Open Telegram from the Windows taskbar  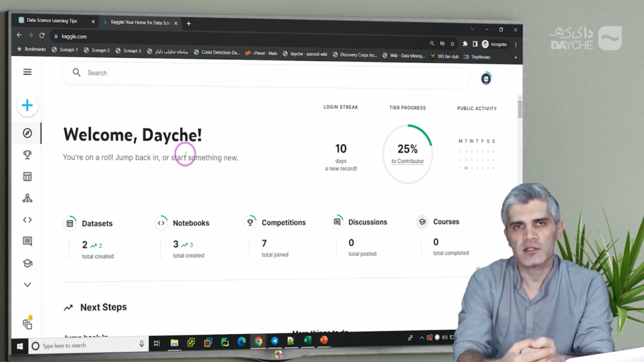coord(275,341)
